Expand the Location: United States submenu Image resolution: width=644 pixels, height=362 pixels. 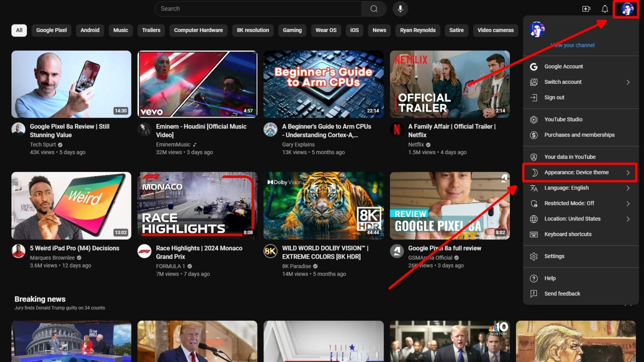pos(572,219)
